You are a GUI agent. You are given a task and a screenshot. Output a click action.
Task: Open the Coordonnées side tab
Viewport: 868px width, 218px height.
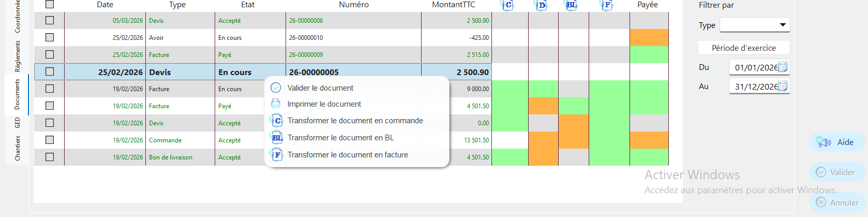pos(18,16)
